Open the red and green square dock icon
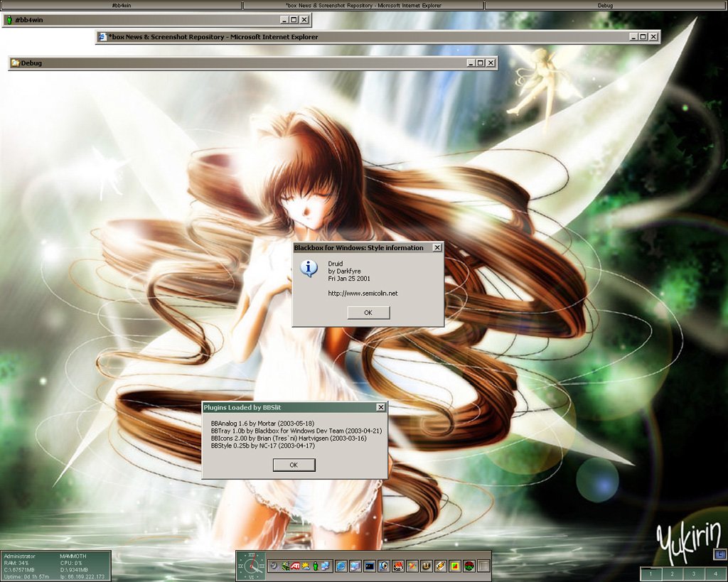The image size is (728, 582). coord(455,566)
